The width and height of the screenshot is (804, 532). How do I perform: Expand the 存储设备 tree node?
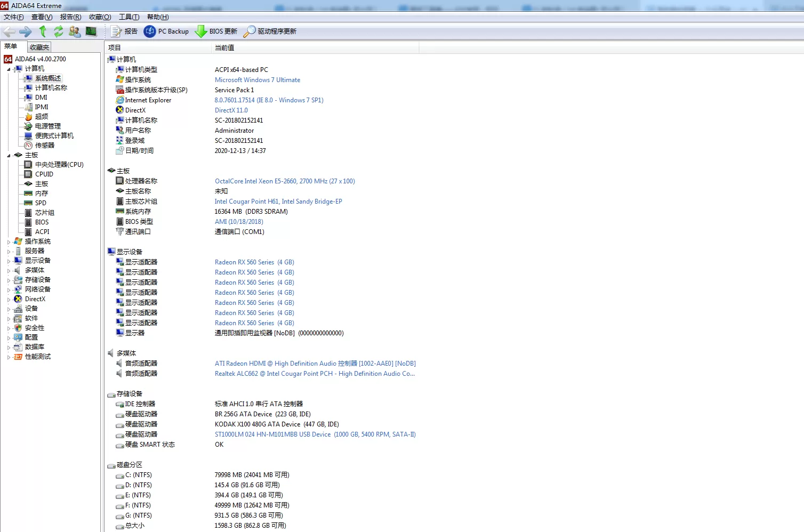pos(9,280)
